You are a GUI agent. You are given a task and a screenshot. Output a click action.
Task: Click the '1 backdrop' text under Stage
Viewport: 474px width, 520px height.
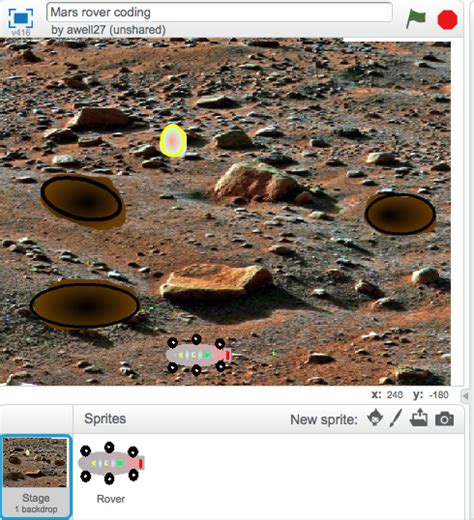pyautogui.click(x=36, y=509)
